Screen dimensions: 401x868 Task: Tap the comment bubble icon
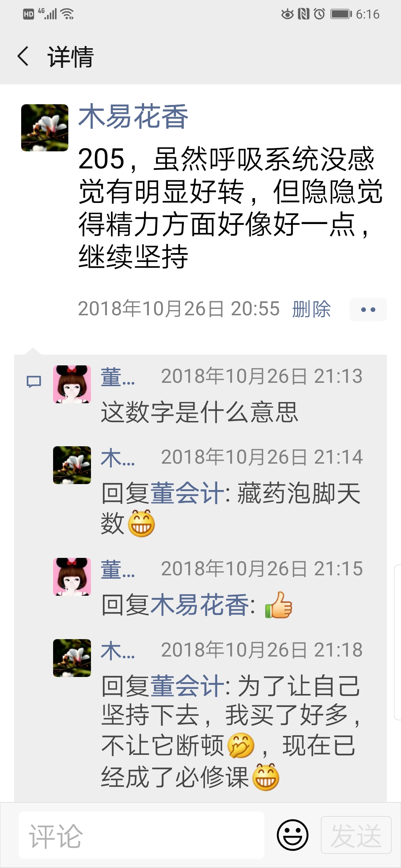(x=34, y=381)
